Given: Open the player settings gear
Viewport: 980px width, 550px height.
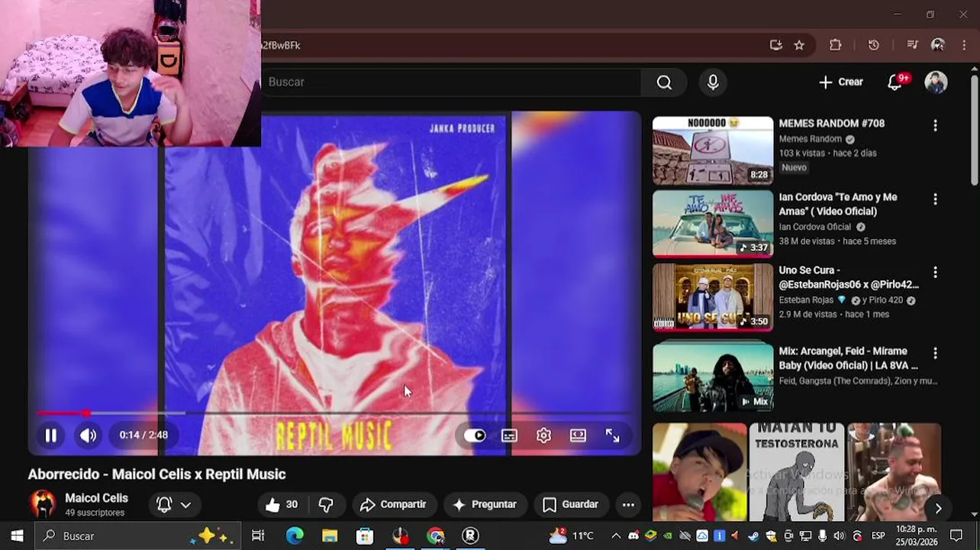Looking at the screenshot, I should point(543,435).
